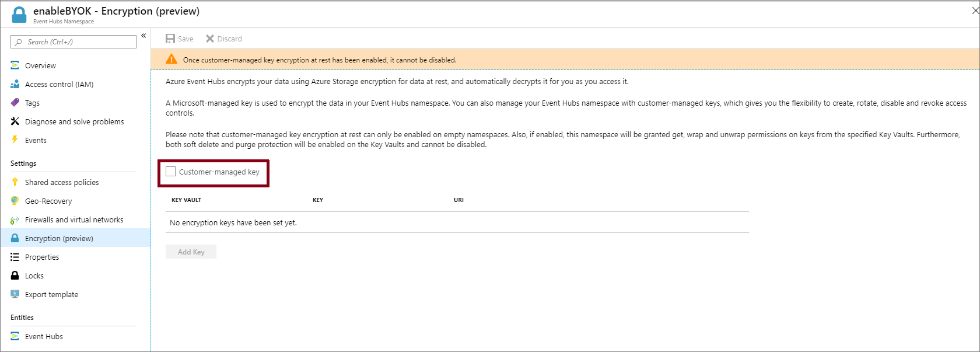Select the Access control (IAM) icon
The width and height of the screenshot is (980, 352).
point(15,84)
